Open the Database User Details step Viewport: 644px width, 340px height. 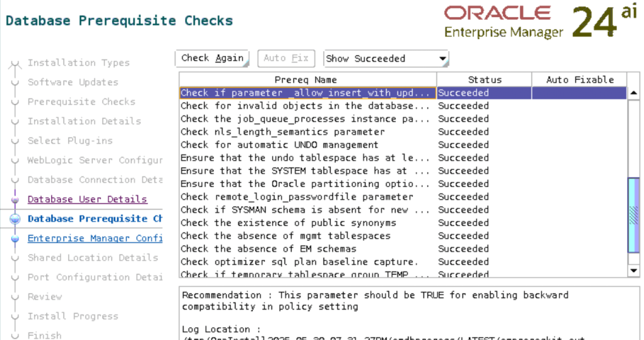(x=88, y=200)
